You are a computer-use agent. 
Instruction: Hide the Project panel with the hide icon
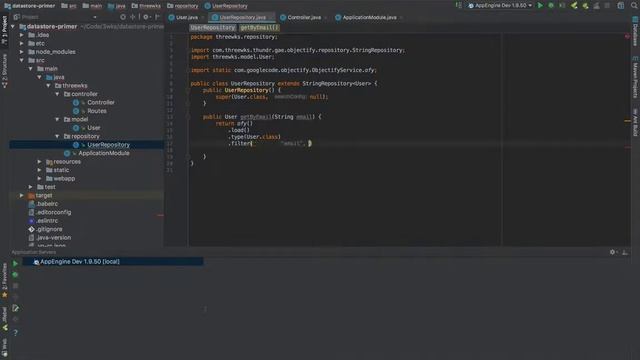click(x=158, y=17)
